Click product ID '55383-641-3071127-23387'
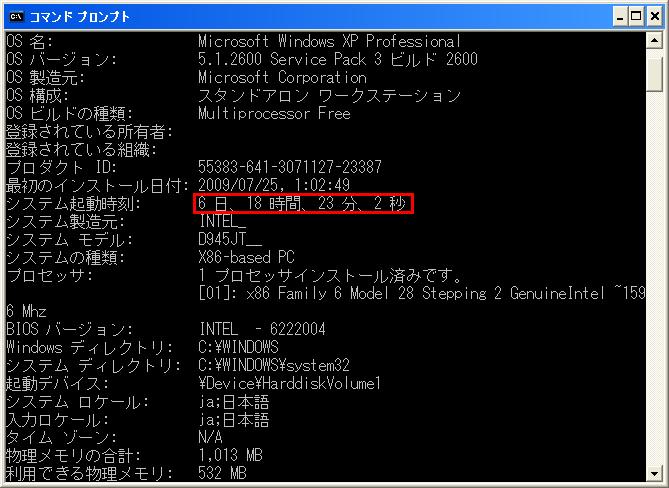 290,167
